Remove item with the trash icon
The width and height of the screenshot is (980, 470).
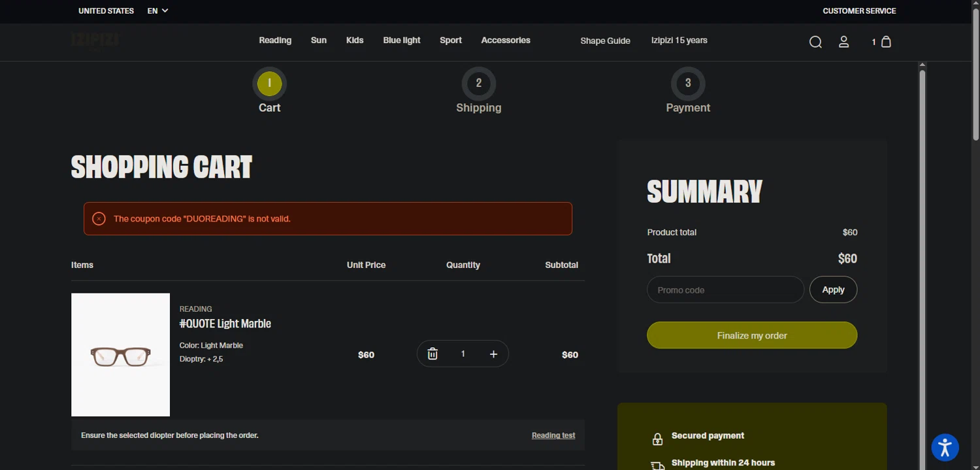433,354
